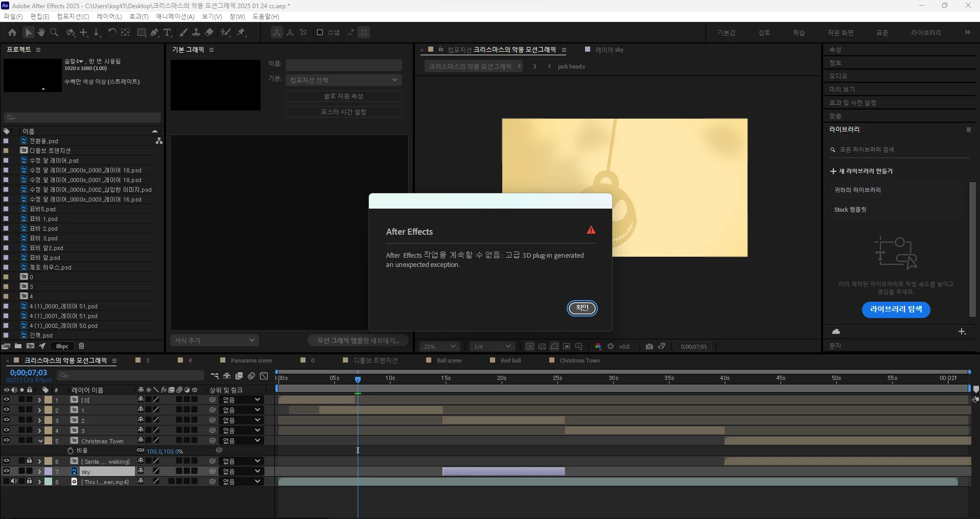The height and width of the screenshot is (519, 980).
Task: Click the Project panel trash delete icon
Action: pos(81,346)
